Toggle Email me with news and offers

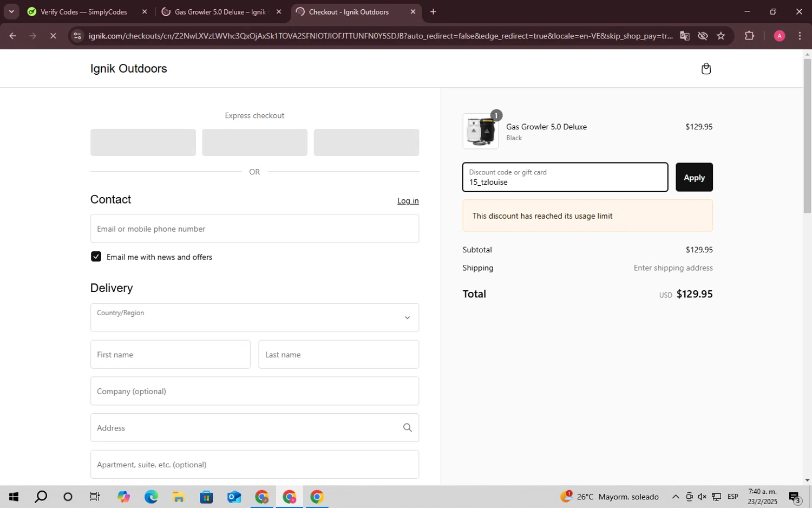96,257
